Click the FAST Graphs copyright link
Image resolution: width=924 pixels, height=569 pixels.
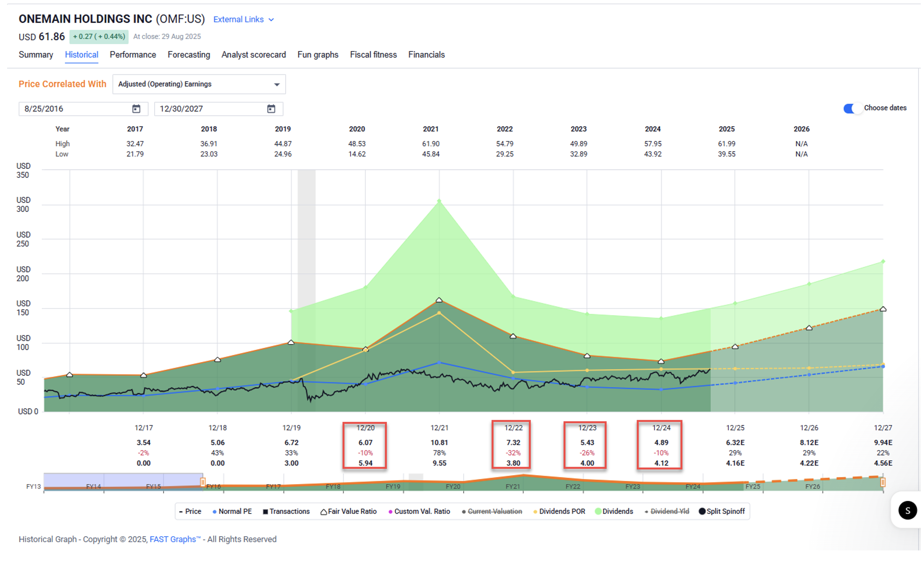(175, 539)
